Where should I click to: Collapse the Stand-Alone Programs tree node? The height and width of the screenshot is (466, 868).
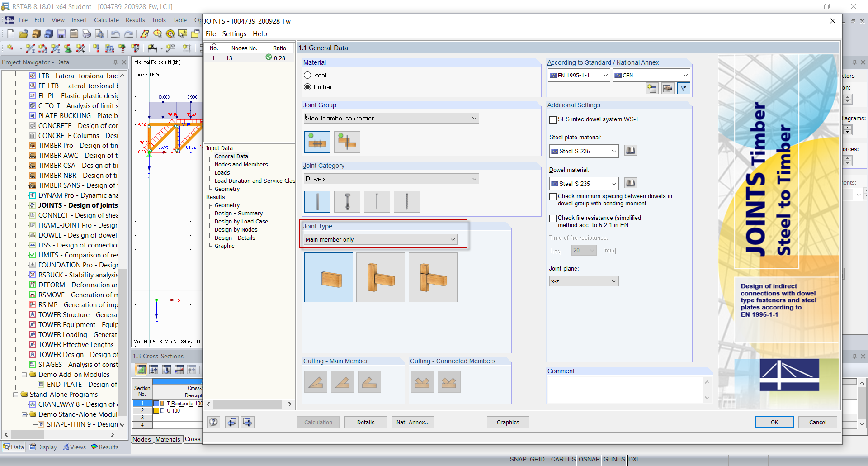pyautogui.click(x=16, y=395)
